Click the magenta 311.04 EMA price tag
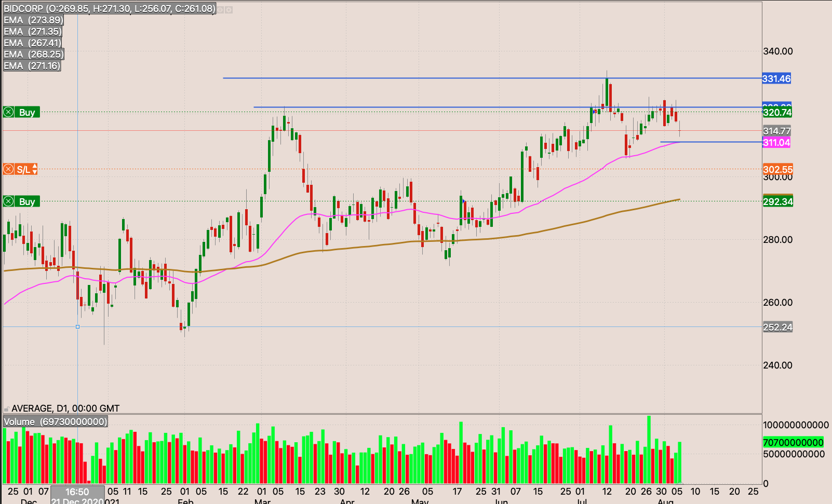The width and height of the screenshot is (832, 504). pos(776,143)
